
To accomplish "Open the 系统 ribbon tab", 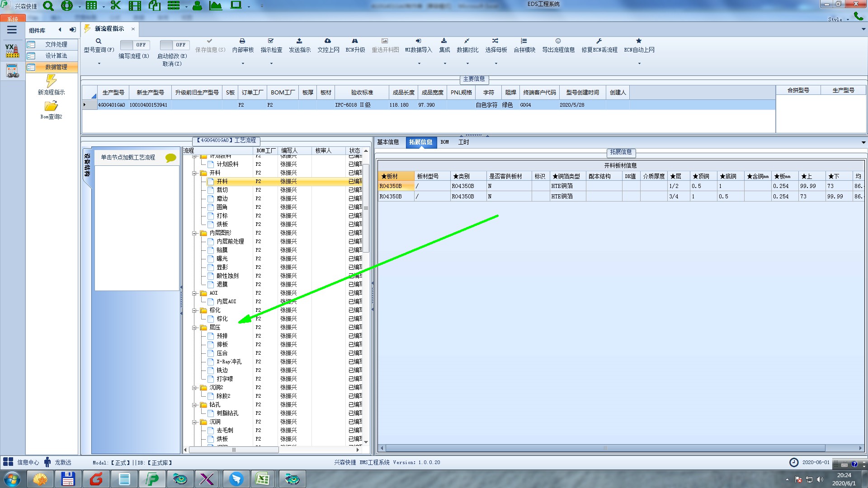I will (13, 19).
